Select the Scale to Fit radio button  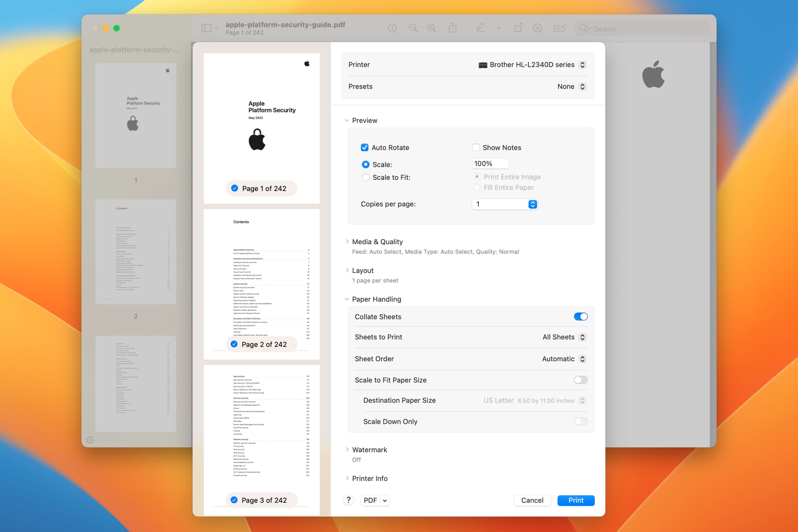point(365,177)
